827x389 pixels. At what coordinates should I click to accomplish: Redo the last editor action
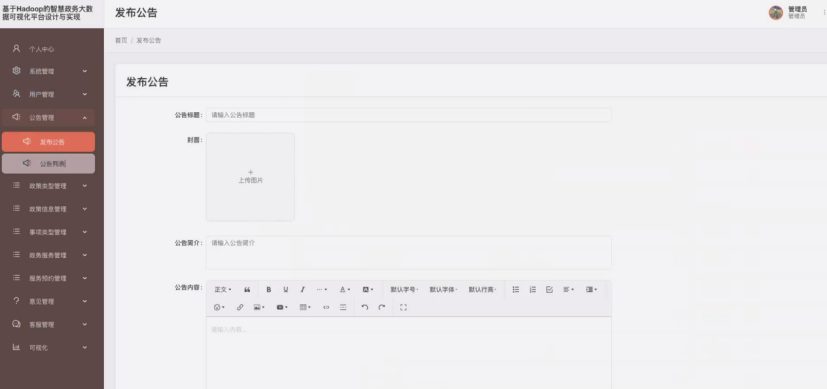click(x=382, y=307)
